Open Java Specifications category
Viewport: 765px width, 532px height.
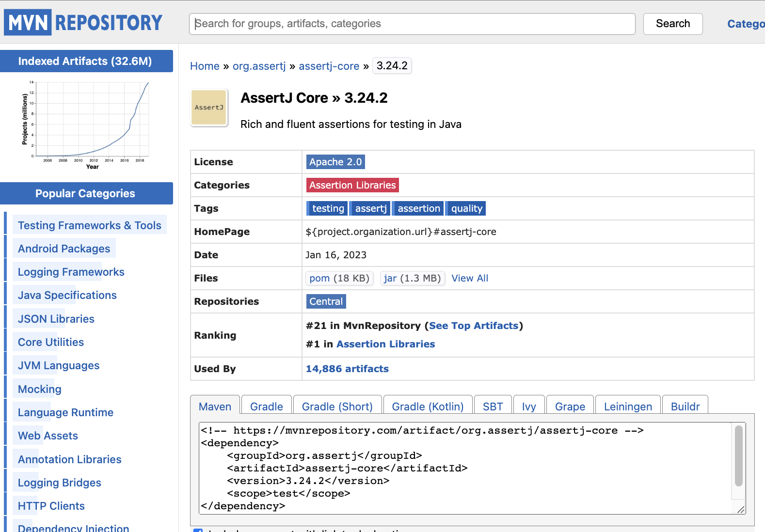click(x=67, y=295)
